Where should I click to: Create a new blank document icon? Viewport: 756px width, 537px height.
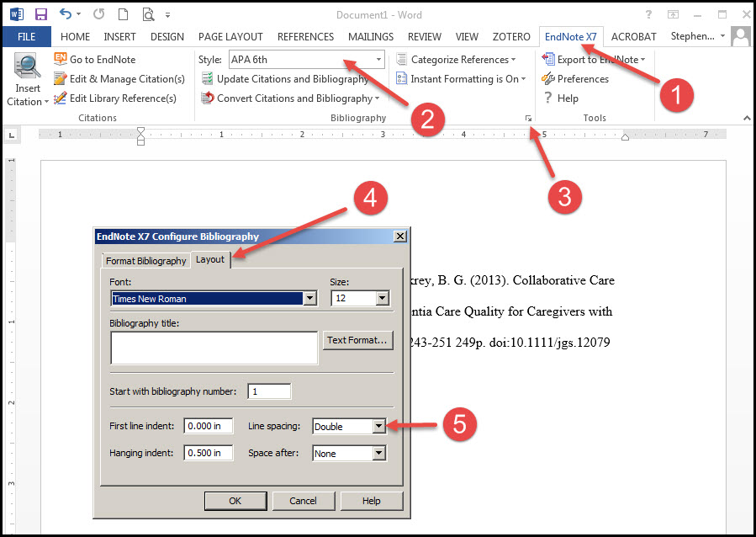(x=124, y=14)
